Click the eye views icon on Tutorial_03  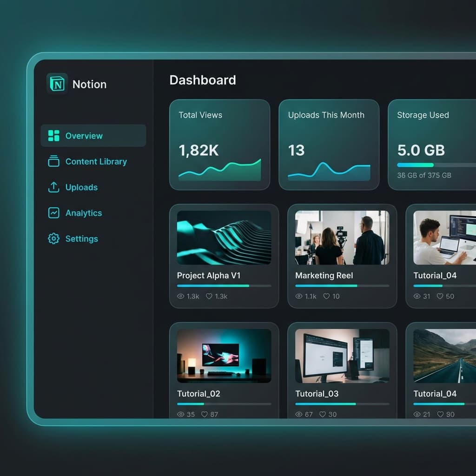(x=299, y=414)
